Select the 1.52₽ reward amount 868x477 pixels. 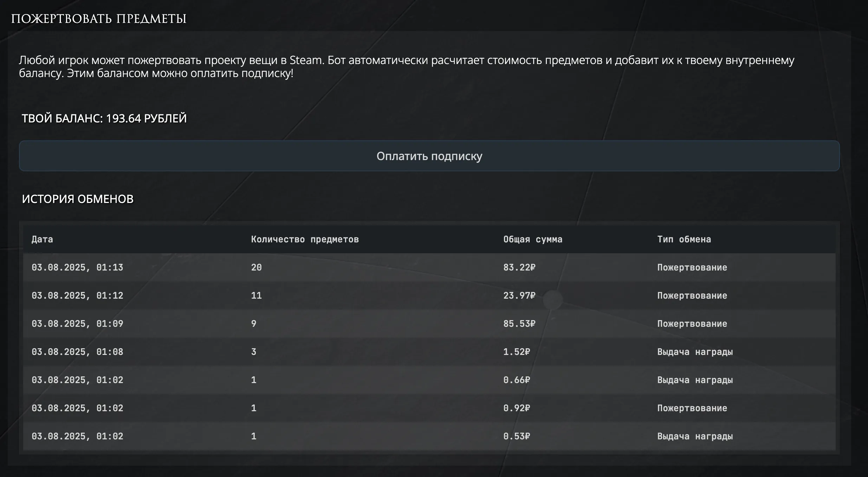pos(517,352)
